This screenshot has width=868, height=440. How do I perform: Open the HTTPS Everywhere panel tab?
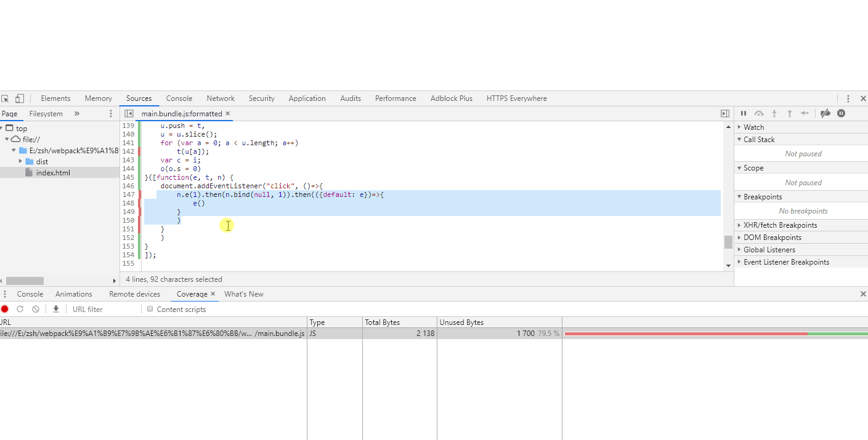point(517,98)
